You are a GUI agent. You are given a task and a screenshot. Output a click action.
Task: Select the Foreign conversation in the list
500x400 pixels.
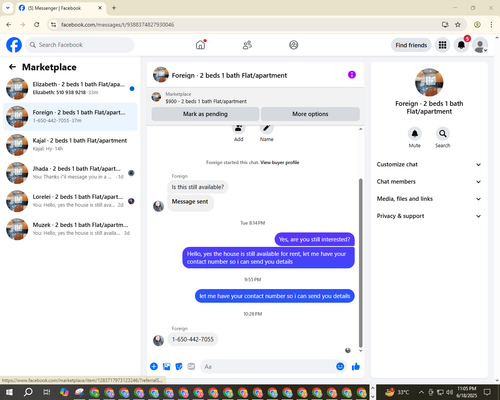70,117
